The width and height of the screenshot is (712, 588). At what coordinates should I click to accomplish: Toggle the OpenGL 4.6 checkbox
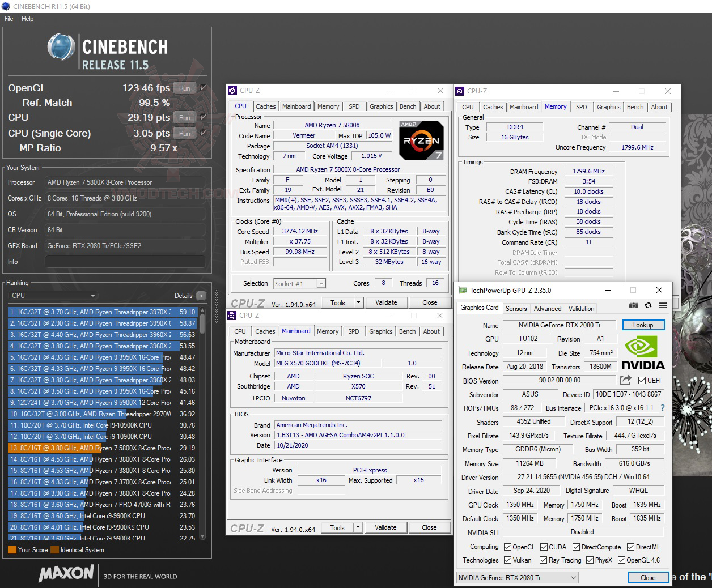tap(621, 560)
